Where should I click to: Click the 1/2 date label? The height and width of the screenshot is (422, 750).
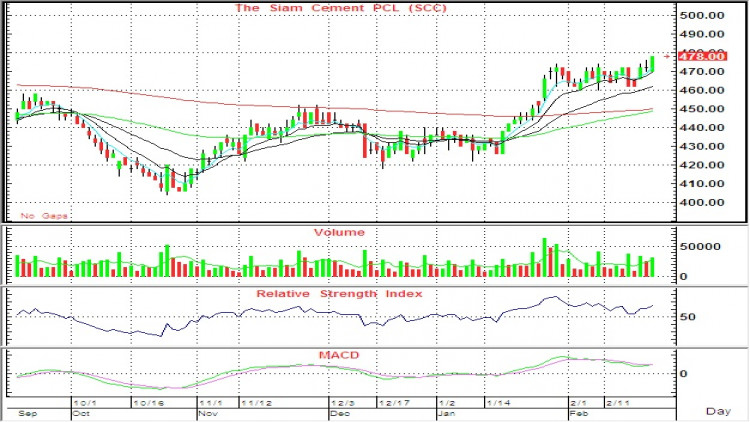tap(447, 403)
